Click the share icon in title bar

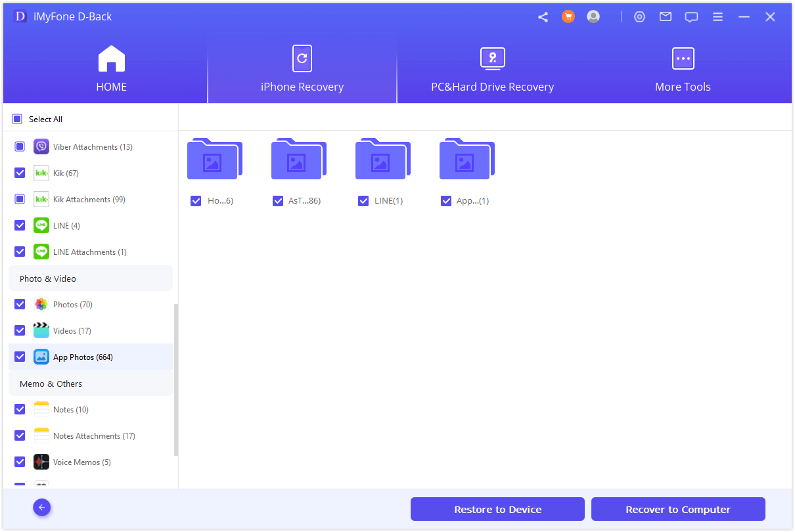(543, 17)
